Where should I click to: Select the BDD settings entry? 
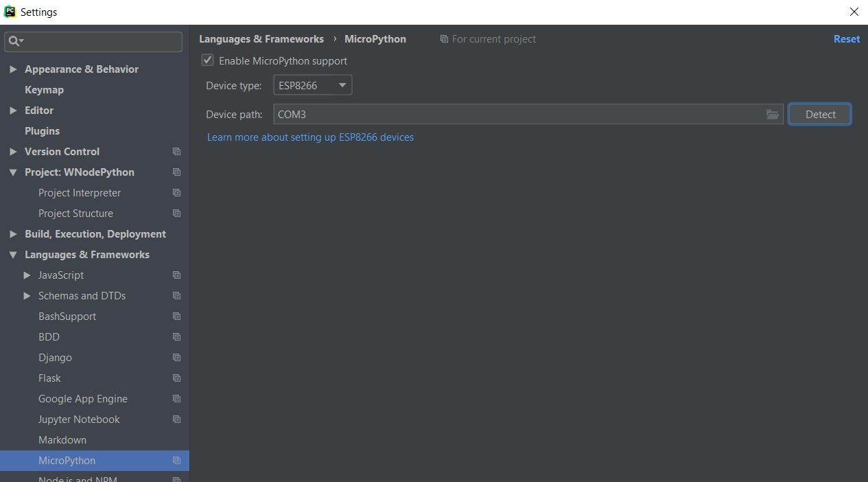pos(49,337)
